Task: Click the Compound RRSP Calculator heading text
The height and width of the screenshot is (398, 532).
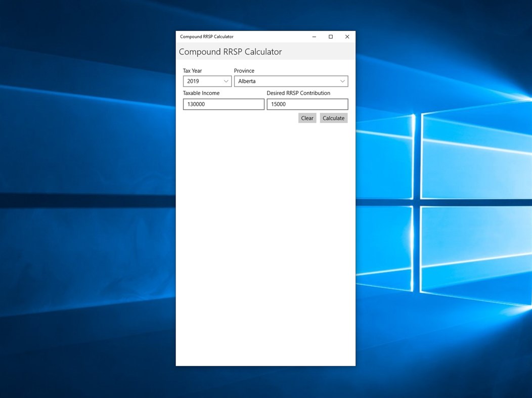Action: 231,52
